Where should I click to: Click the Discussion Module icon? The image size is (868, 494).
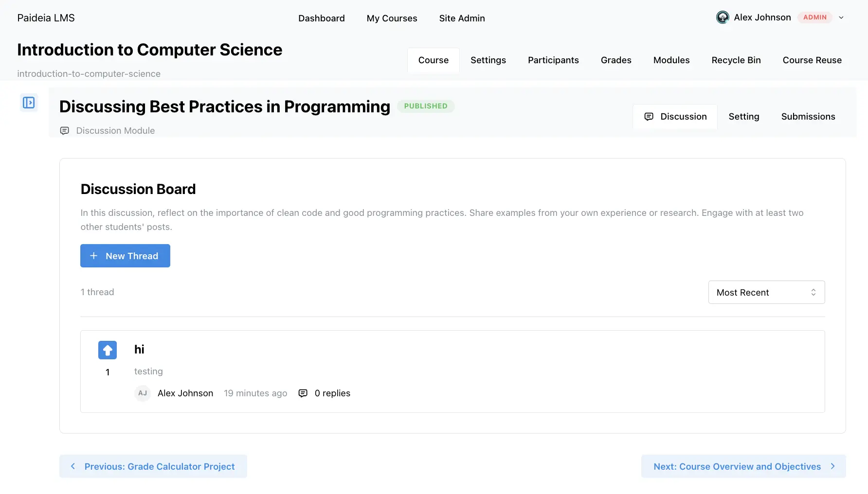click(x=64, y=131)
